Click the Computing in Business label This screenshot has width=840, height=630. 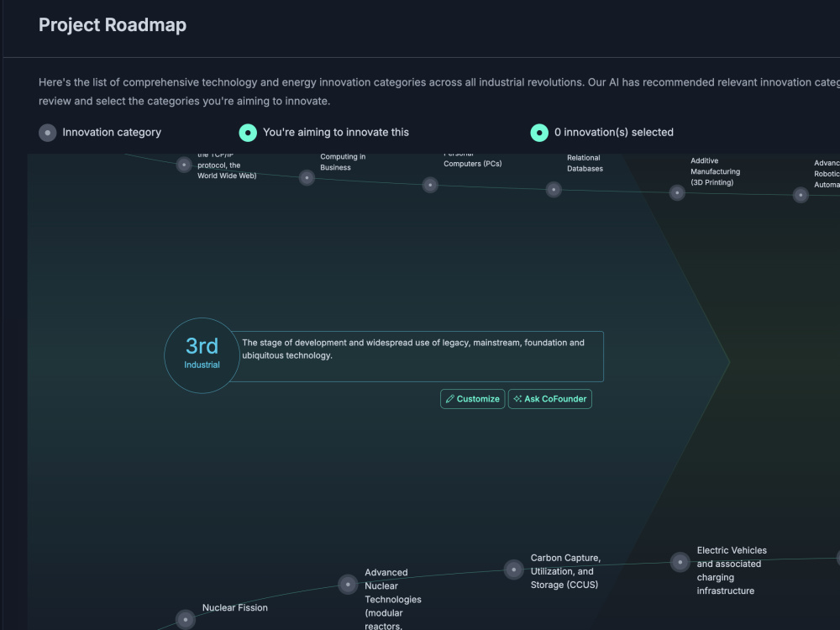343,162
